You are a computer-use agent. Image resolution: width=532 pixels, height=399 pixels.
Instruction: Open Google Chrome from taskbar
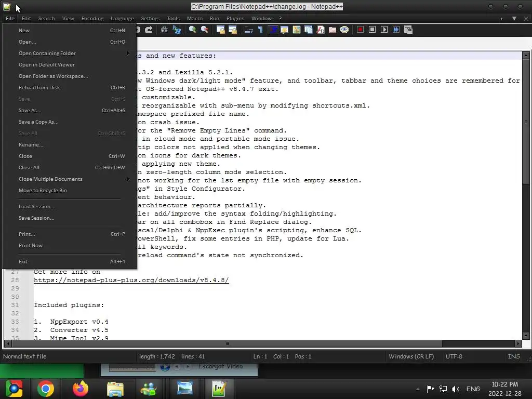(46, 389)
